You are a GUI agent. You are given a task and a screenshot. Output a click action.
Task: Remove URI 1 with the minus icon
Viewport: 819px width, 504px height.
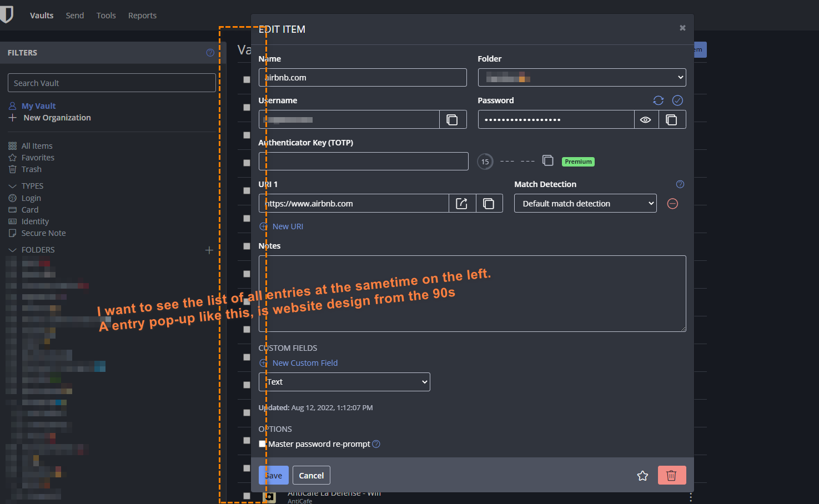[672, 204]
